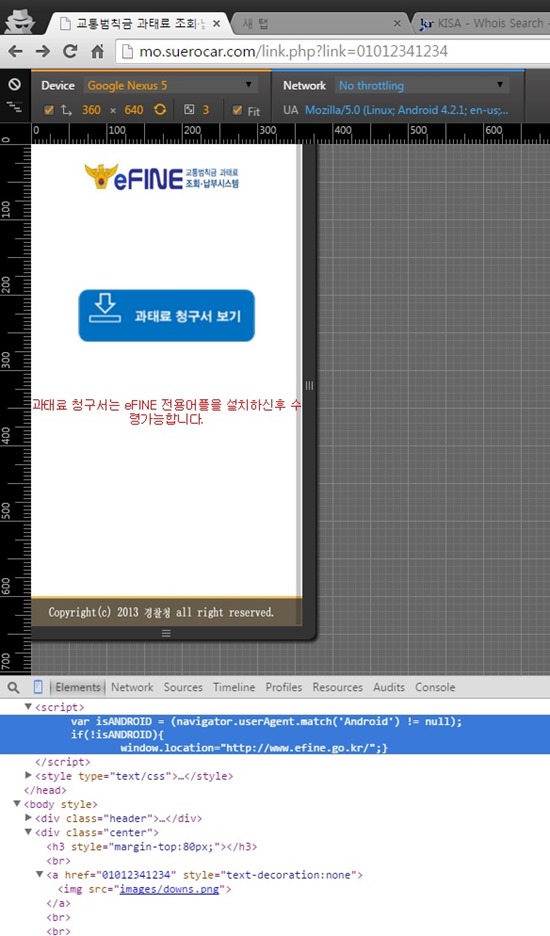Image resolution: width=550 pixels, height=936 pixels.
Task: Click the device pixel ratio icon
Action: (x=189, y=109)
